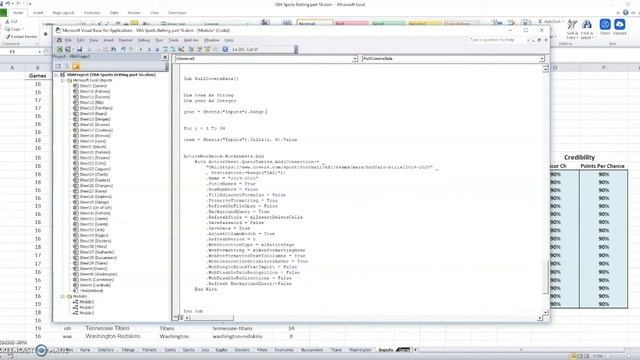Click the Bad cell style swatch in ribbon
Image resolution: width=640 pixels, height=360 pixels.
pos(351,23)
